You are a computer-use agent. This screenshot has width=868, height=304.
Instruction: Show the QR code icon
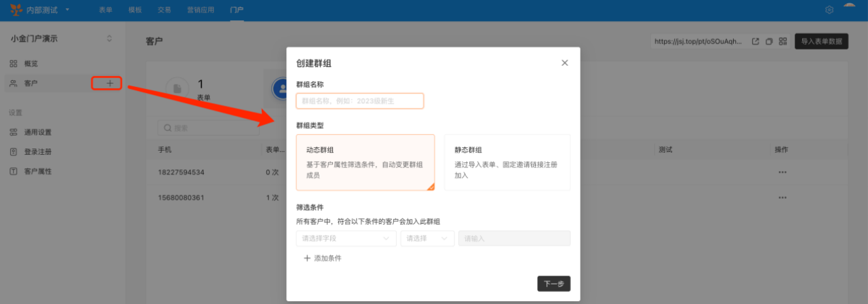(783, 41)
